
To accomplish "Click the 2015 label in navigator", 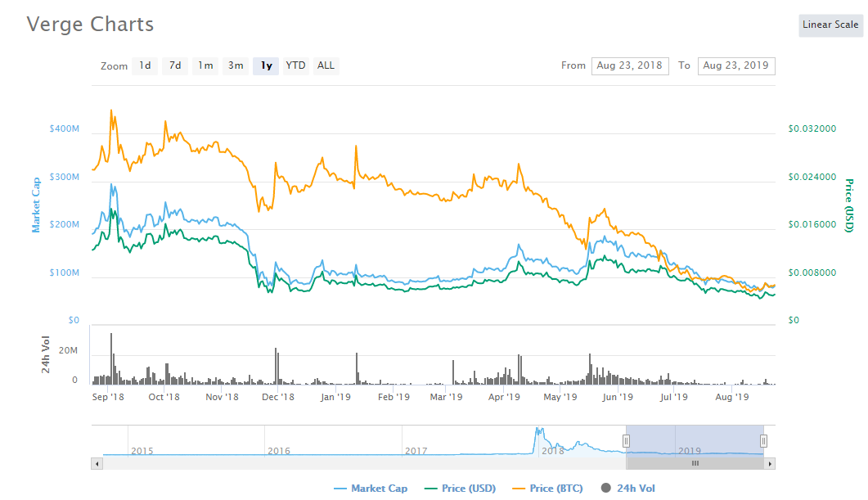I will (142, 451).
